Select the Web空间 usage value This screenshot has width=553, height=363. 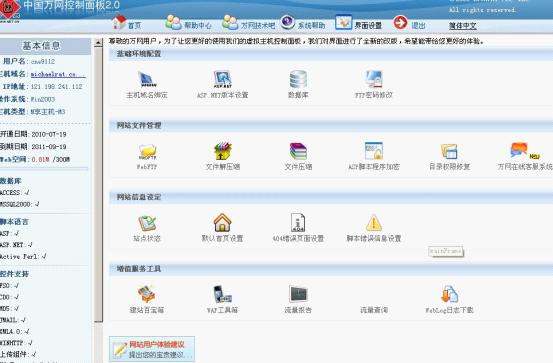(x=51, y=159)
